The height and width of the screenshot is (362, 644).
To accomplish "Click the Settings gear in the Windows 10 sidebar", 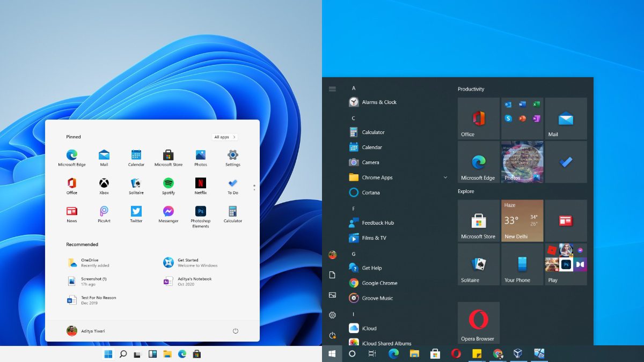I will click(333, 315).
